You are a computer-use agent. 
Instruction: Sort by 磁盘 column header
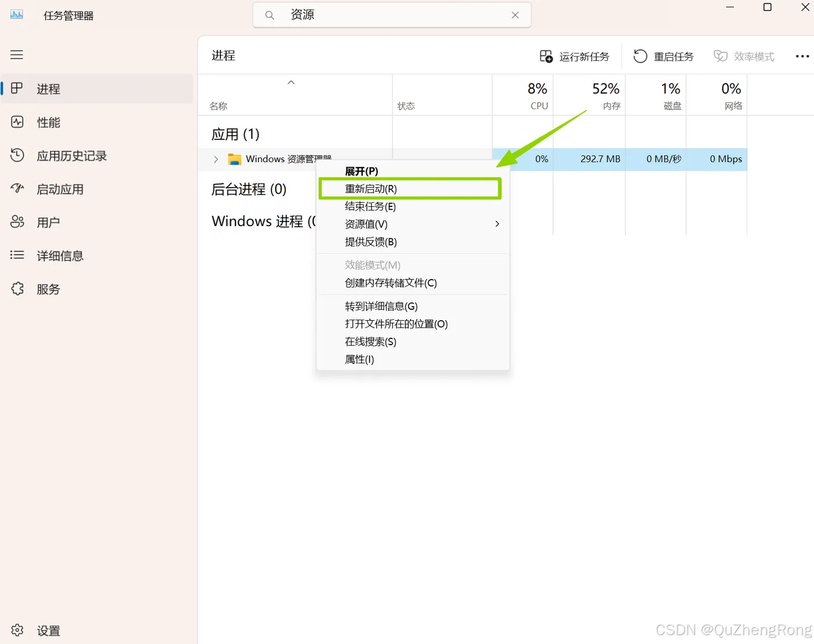coord(656,96)
